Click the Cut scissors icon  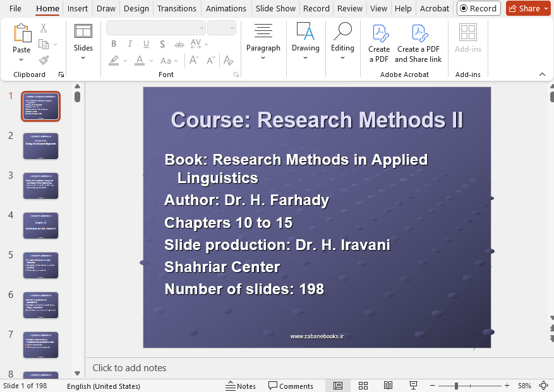[x=44, y=28]
